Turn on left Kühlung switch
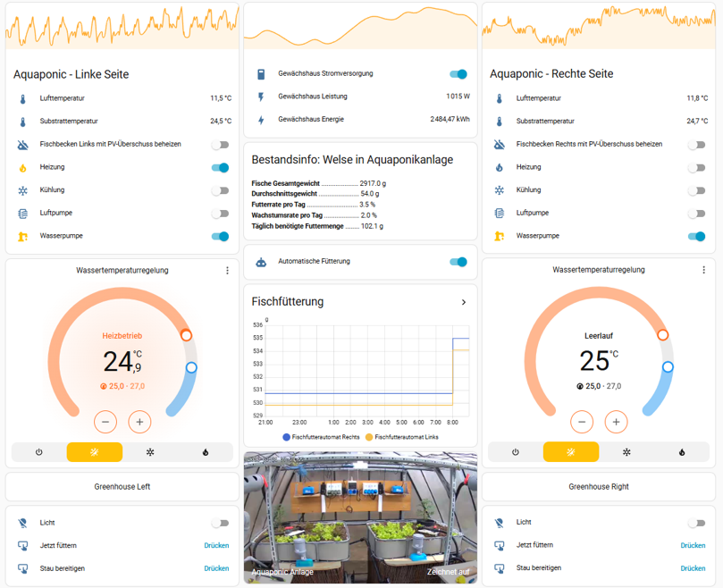 [221, 190]
